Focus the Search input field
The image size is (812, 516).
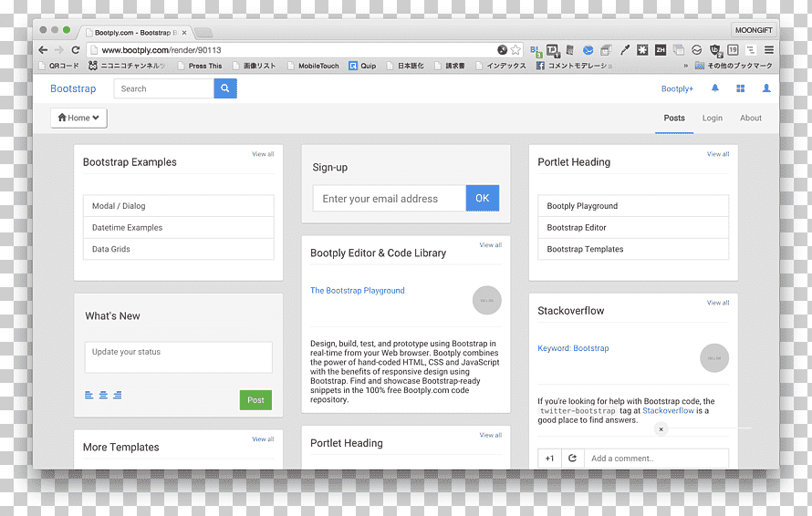click(x=163, y=88)
